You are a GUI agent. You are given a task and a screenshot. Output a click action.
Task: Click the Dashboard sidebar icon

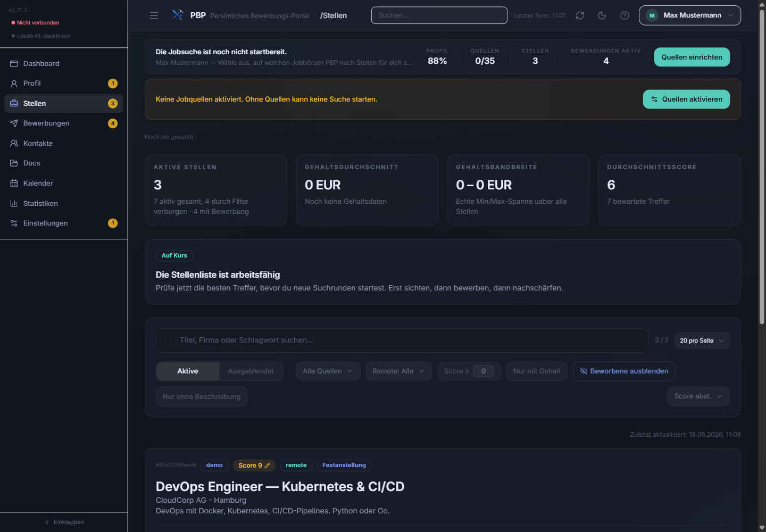pos(14,63)
